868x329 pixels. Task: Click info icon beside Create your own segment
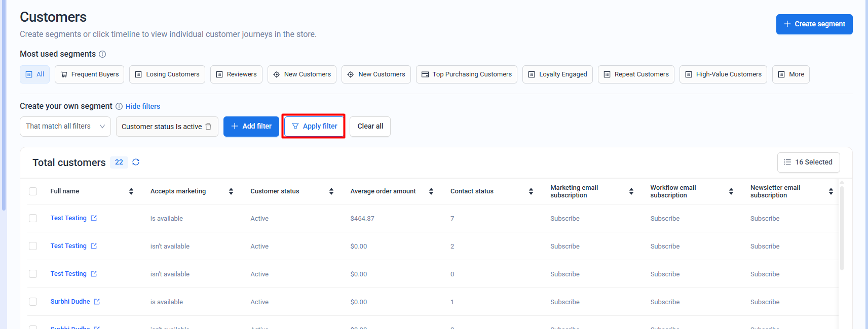click(119, 106)
